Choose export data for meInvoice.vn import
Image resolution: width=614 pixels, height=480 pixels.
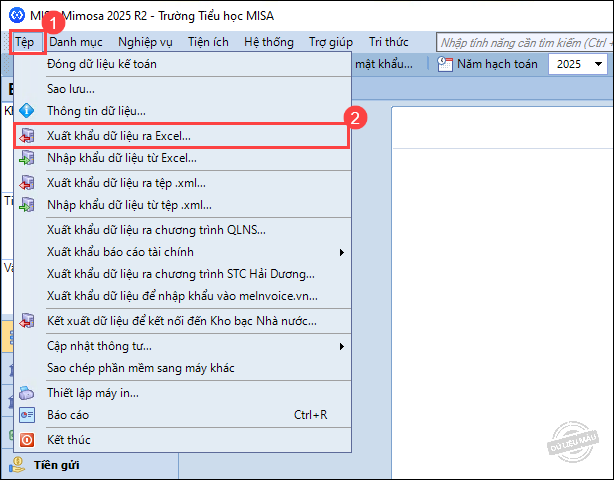pyautogui.click(x=182, y=296)
